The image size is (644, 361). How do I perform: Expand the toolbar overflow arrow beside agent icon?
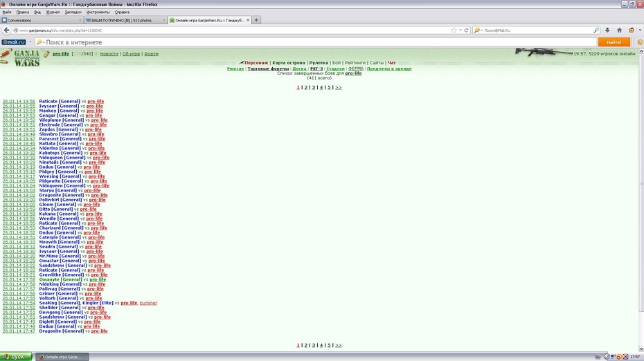(x=640, y=30)
